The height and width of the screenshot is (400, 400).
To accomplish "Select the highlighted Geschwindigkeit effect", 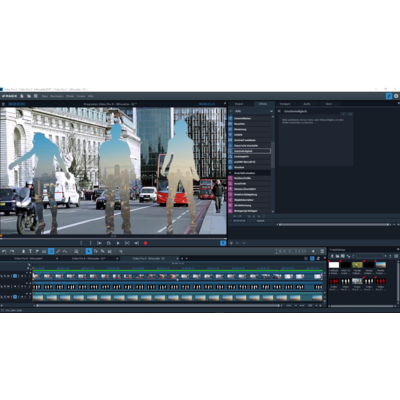I will [x=249, y=151].
